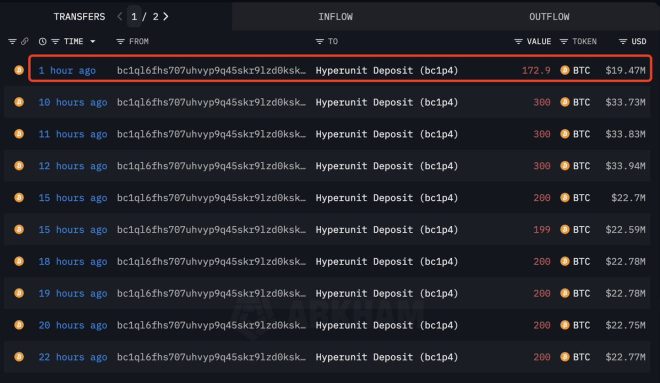
Task: Click the page number 1 field
Action: [x=134, y=16]
